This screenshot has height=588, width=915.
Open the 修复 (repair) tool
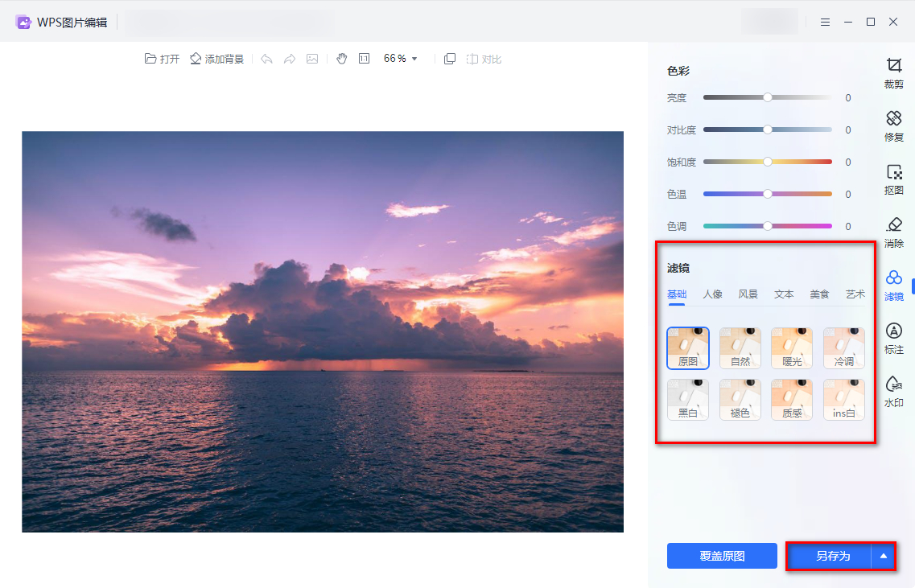[893, 125]
